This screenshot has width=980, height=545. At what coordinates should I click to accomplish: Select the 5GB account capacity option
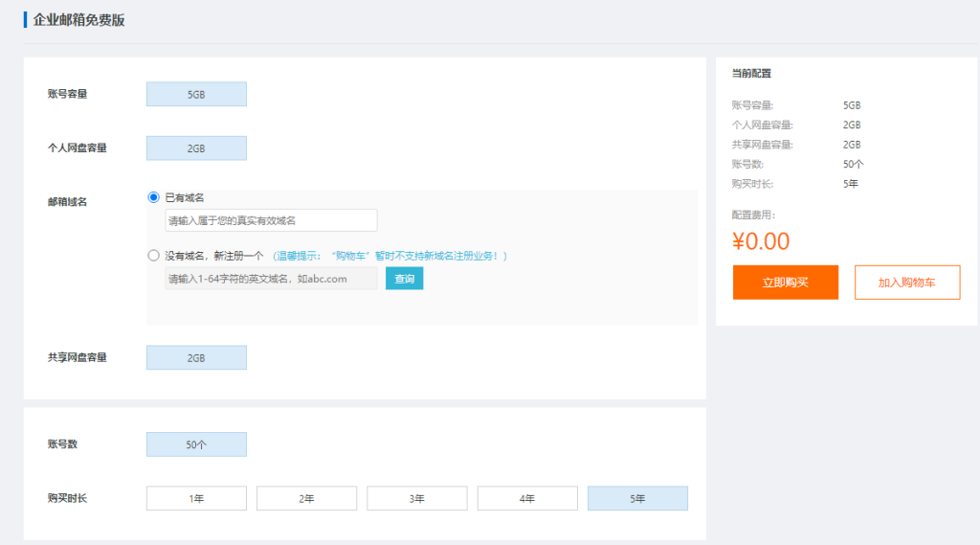196,94
